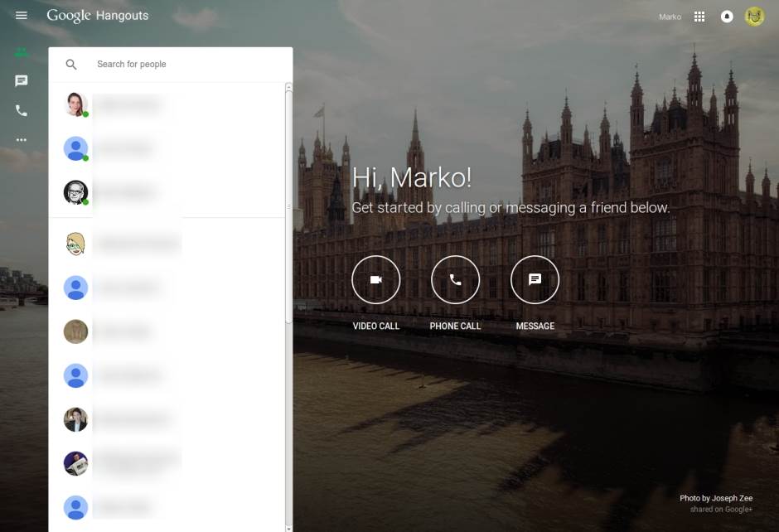Viewport: 779px width, 532px height.
Task: Select contact with cartoon blonde avatar
Action: point(75,244)
